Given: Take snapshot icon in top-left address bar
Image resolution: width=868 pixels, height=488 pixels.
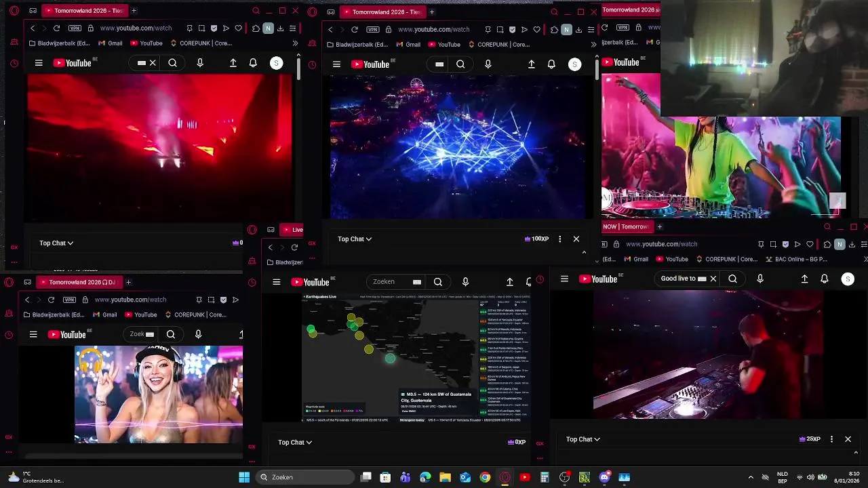Looking at the screenshot, I should [201, 28].
